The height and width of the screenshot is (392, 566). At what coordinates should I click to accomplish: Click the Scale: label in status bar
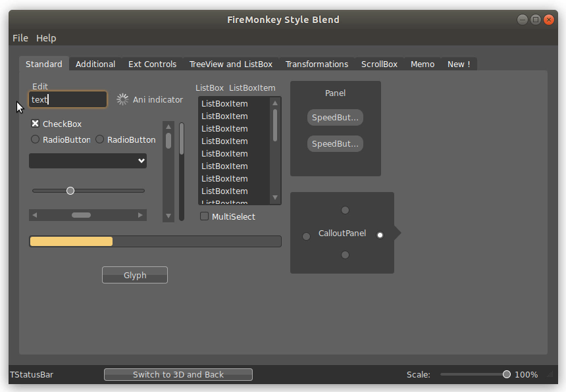(419, 375)
